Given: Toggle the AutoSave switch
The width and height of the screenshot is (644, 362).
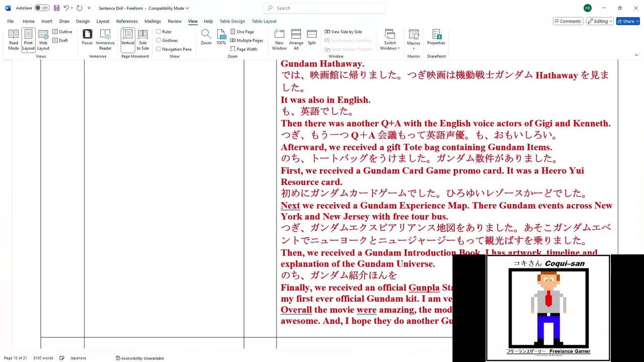Looking at the screenshot, I should (42, 8).
